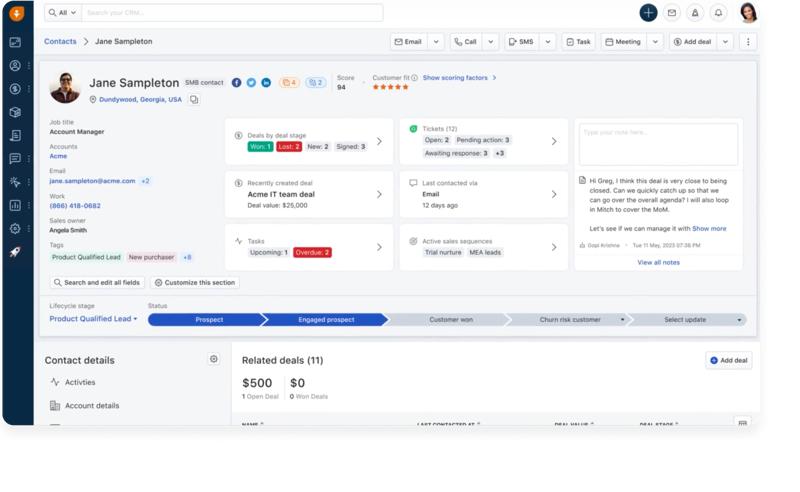Click Search and edit all fields
Image resolution: width=800 pixels, height=492 pixels.
[x=97, y=283]
